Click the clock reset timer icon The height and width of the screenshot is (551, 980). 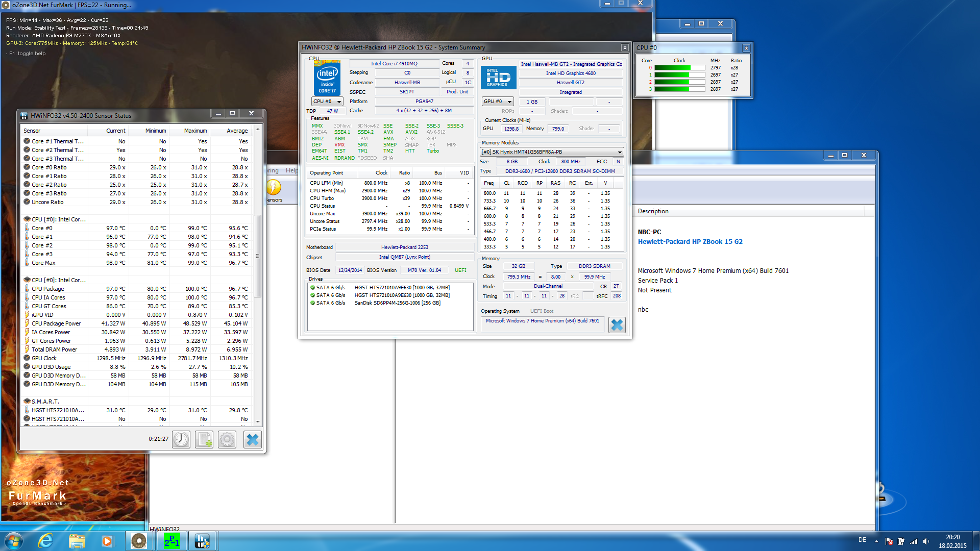(x=181, y=439)
